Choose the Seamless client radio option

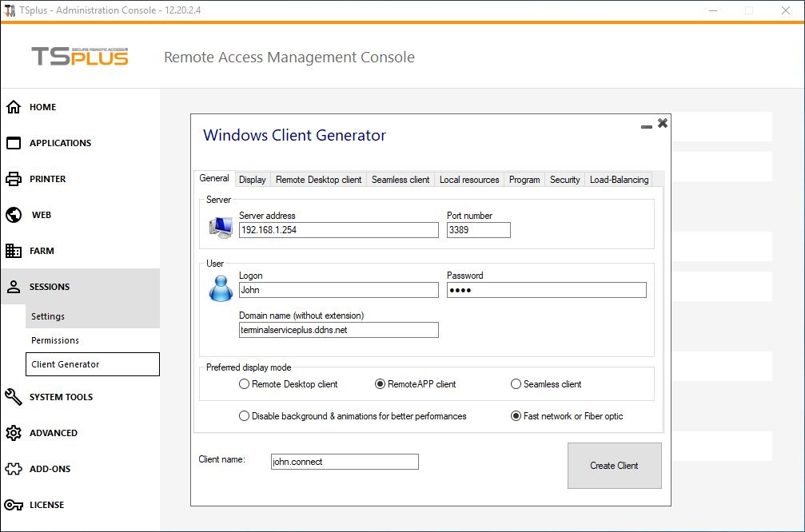(516, 383)
